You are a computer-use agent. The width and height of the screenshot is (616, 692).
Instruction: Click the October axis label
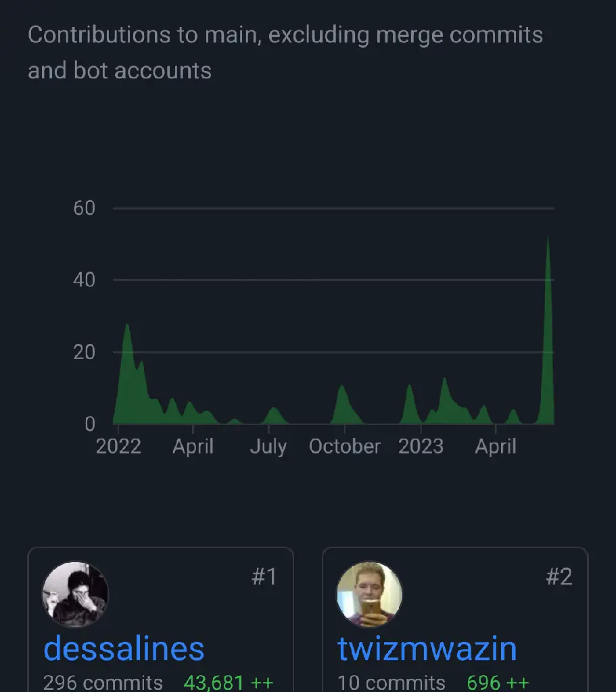pos(345,447)
